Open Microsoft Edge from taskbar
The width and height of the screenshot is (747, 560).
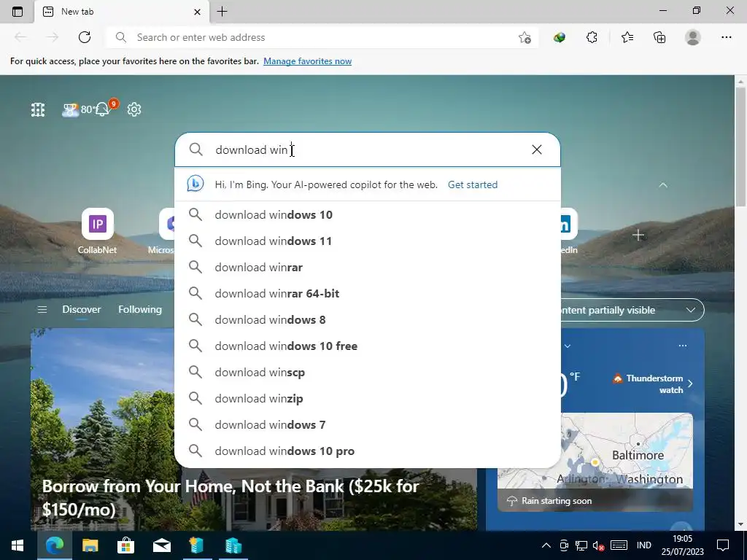55,545
